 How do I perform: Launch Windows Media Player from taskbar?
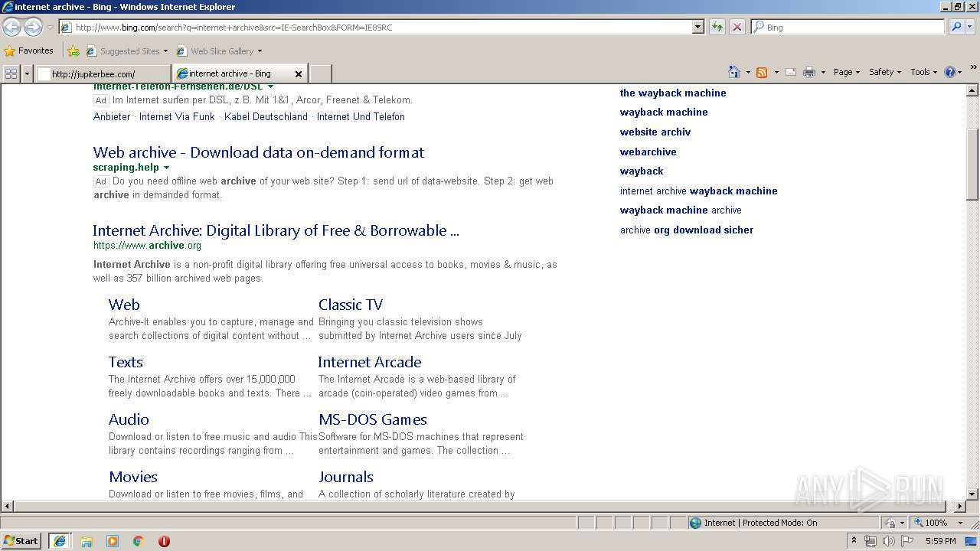click(x=113, y=541)
